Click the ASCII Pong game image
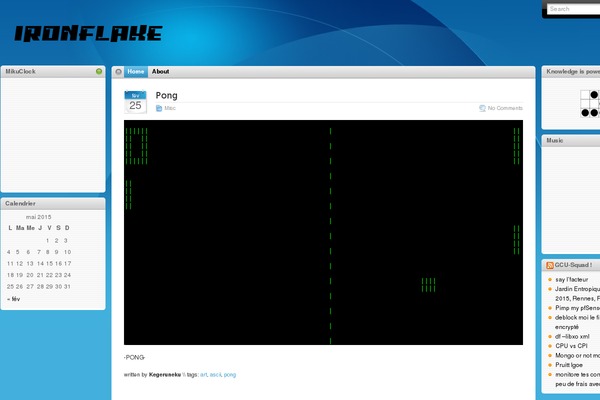 pos(323,232)
